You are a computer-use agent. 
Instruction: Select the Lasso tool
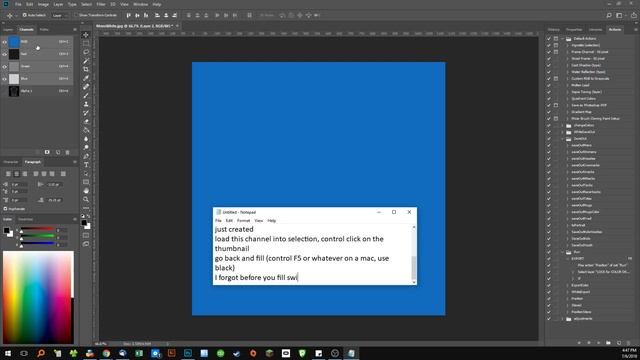86,52
